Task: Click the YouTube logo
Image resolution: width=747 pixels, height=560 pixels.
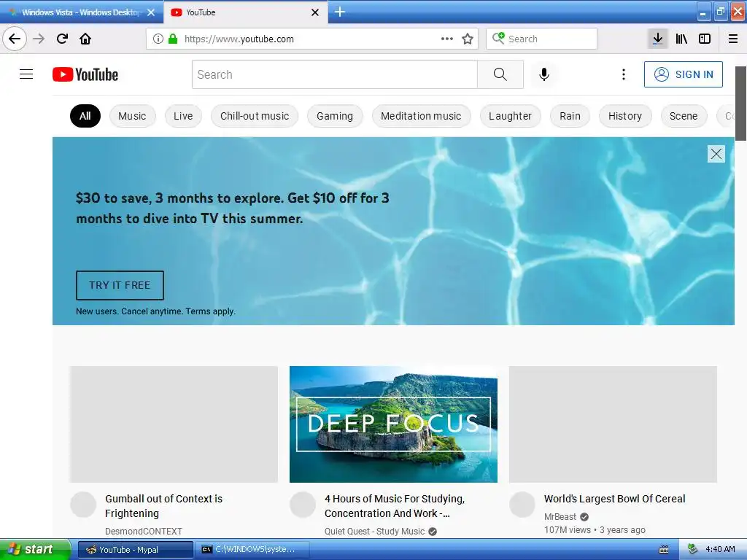Action: 85,74
